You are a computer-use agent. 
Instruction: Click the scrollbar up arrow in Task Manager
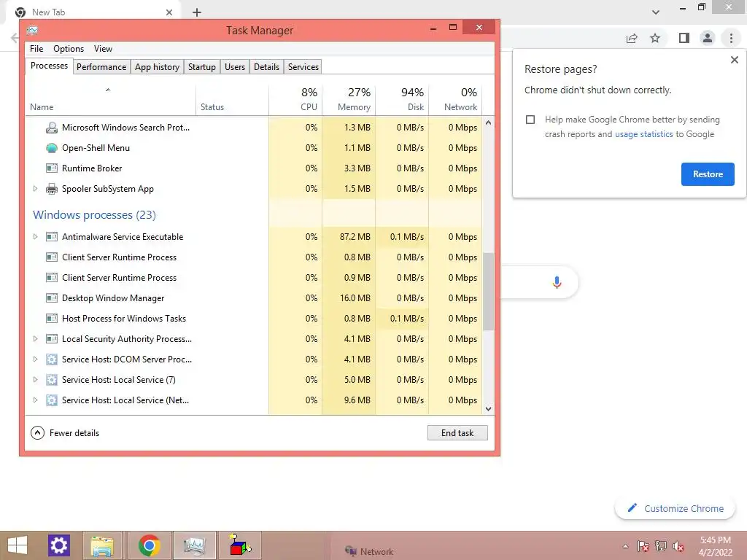(x=488, y=122)
